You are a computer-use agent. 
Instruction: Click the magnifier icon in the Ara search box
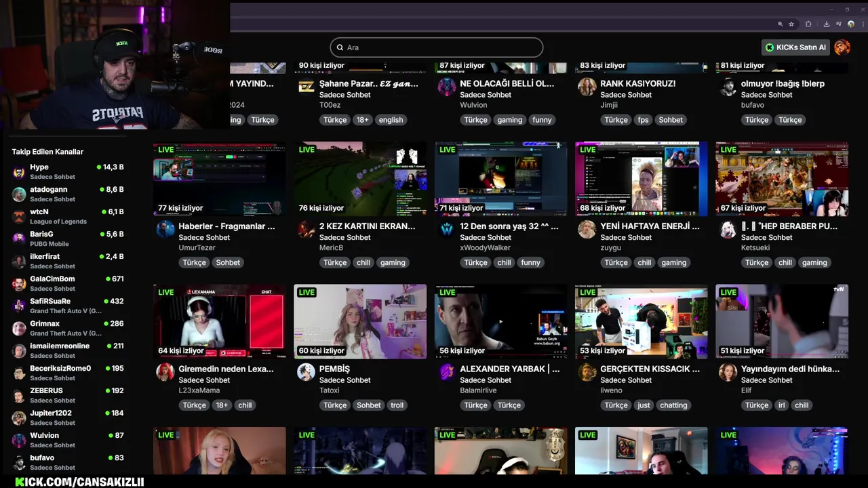coord(340,47)
